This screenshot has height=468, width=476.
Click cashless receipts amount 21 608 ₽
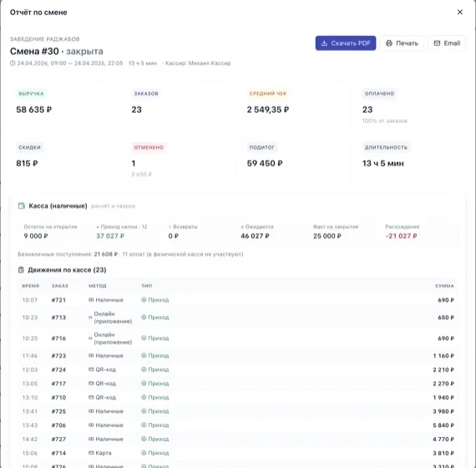(x=106, y=254)
